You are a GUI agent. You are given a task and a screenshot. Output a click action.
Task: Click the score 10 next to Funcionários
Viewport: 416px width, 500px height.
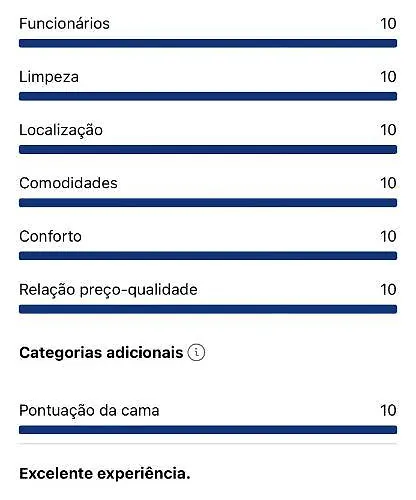click(388, 24)
